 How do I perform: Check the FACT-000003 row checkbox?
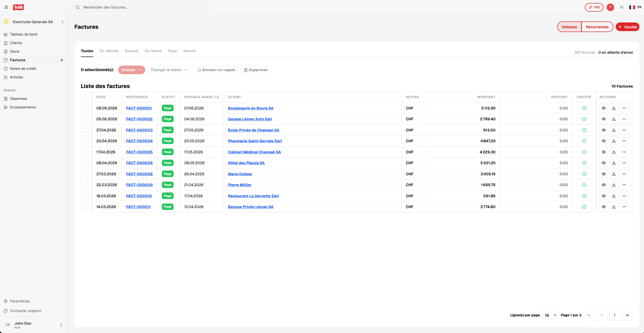coord(86,130)
